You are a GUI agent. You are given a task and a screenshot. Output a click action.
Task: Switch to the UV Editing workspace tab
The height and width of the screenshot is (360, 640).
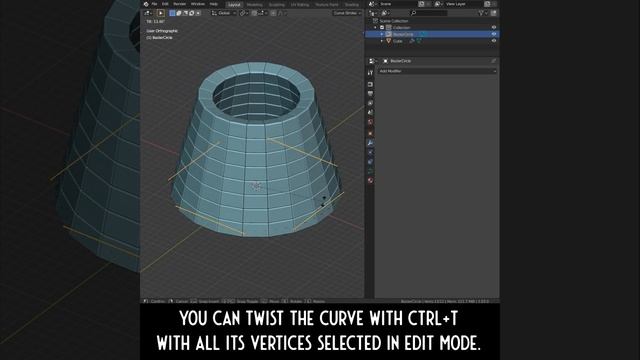(x=300, y=4)
